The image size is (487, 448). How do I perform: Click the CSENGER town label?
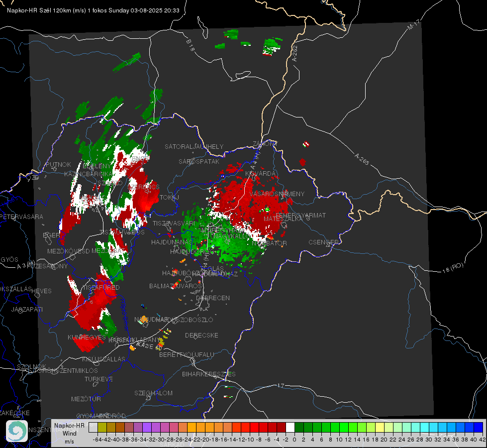point(323,242)
